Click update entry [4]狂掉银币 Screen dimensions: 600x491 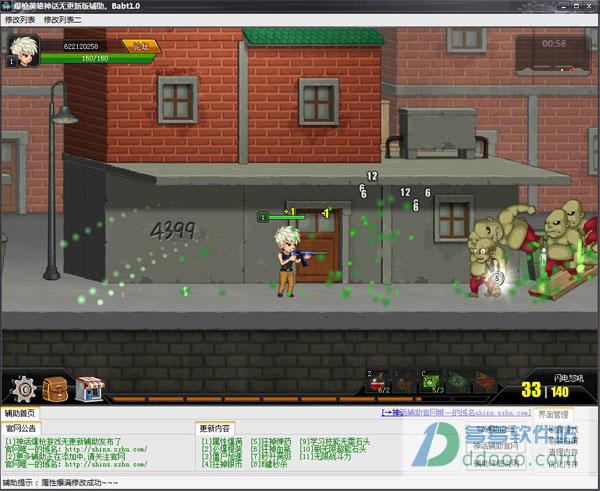222,464
